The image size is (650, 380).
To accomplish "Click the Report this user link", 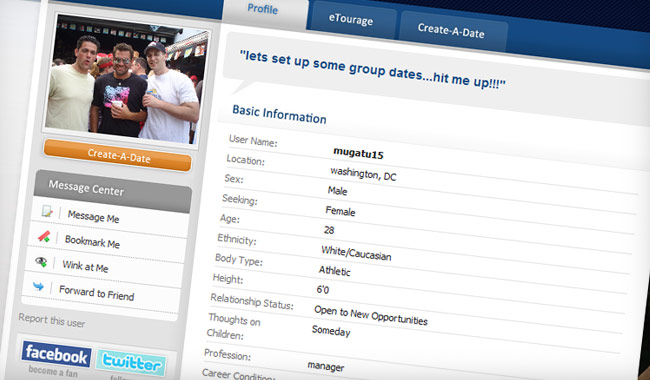I will (x=52, y=320).
